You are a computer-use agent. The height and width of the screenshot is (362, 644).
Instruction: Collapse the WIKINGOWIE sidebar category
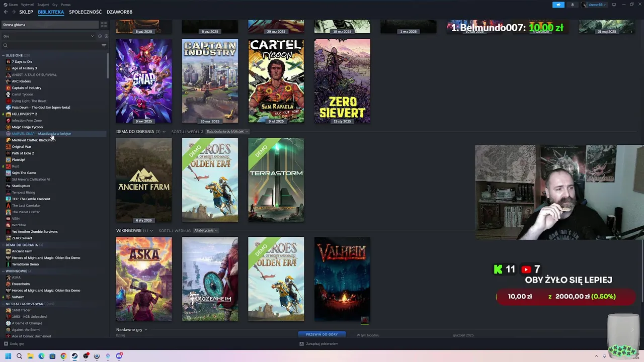(4, 271)
